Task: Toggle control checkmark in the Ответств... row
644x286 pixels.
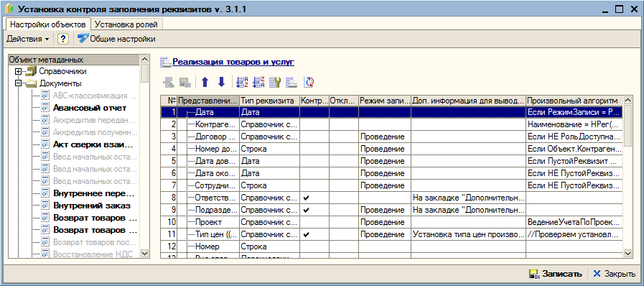Action: [306, 198]
